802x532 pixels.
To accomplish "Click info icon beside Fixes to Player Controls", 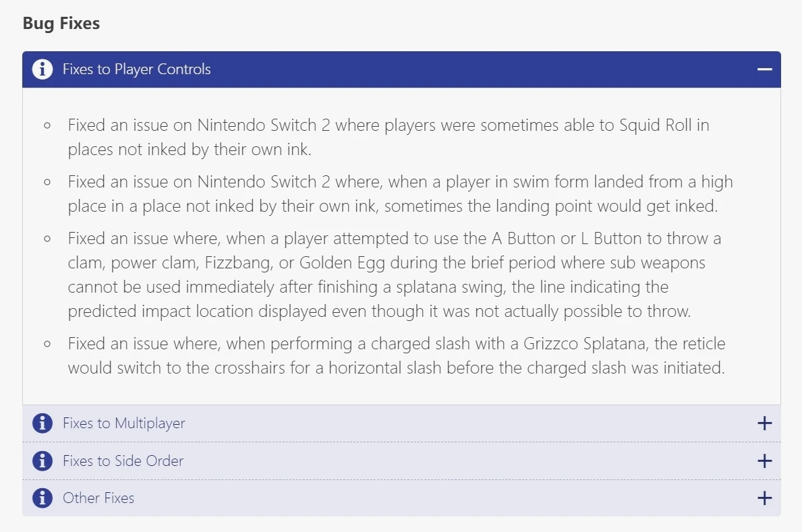I will point(42,69).
